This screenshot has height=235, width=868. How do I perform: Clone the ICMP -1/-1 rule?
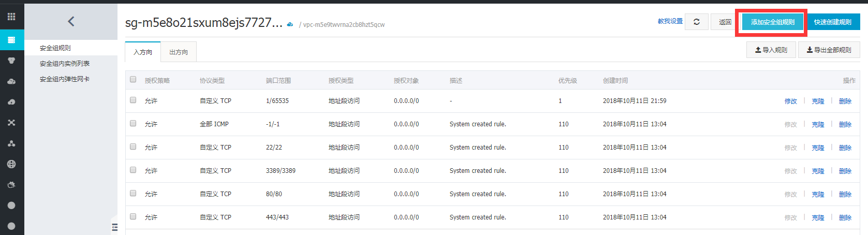coord(818,124)
